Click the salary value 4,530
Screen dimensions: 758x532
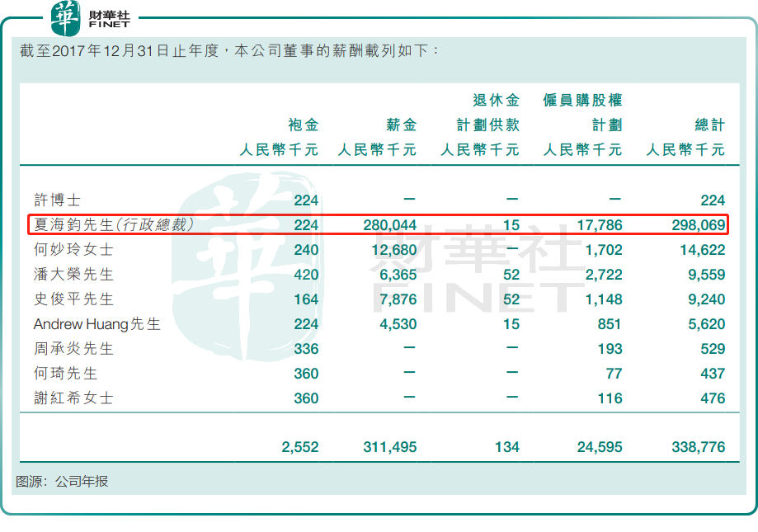[x=398, y=324]
